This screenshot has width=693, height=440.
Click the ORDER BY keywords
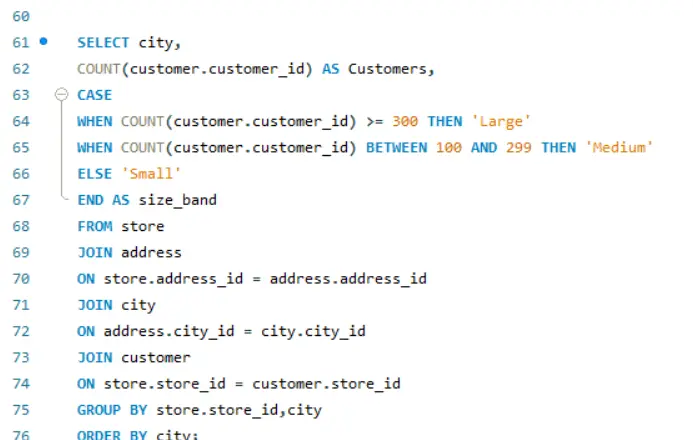click(x=112, y=435)
